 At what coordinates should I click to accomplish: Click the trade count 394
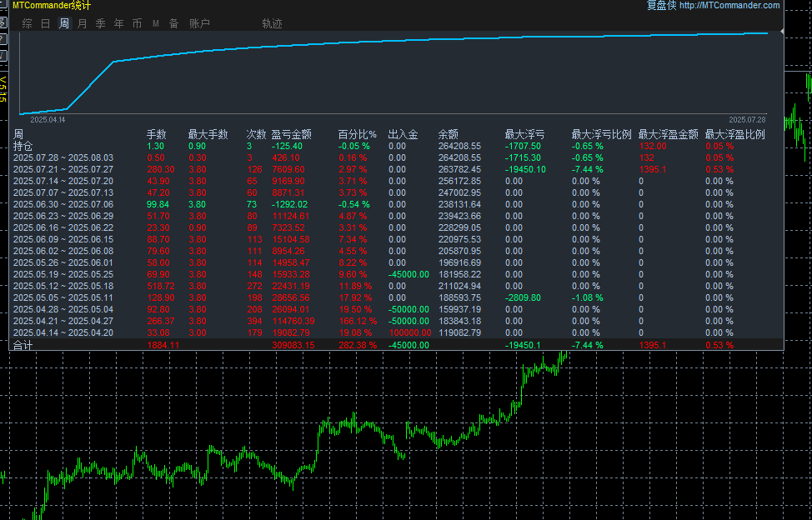254,321
